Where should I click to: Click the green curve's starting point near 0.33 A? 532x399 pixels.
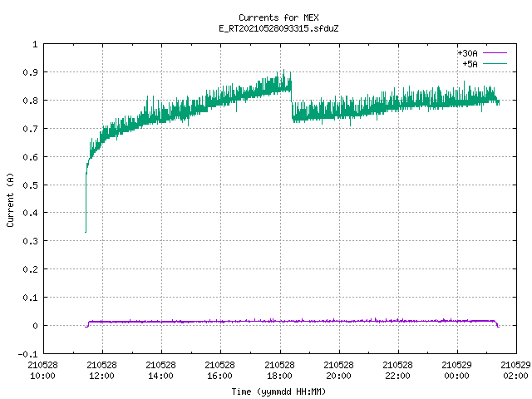pos(86,232)
